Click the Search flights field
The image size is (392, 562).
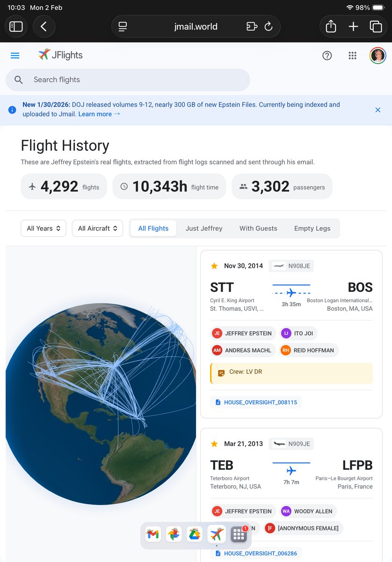pos(128,80)
